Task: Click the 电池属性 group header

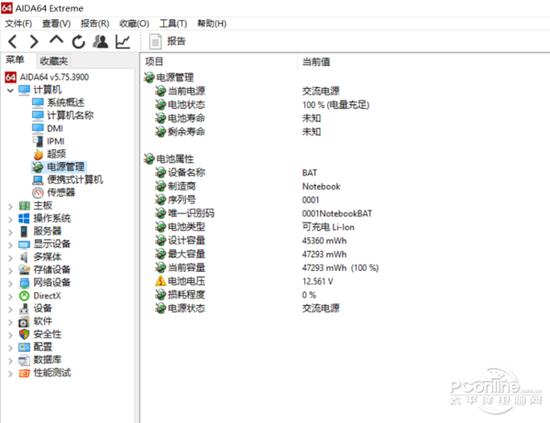Action: pyautogui.click(x=169, y=159)
